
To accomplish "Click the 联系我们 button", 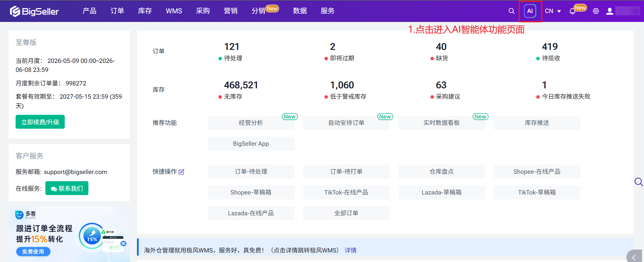I will [67, 188].
